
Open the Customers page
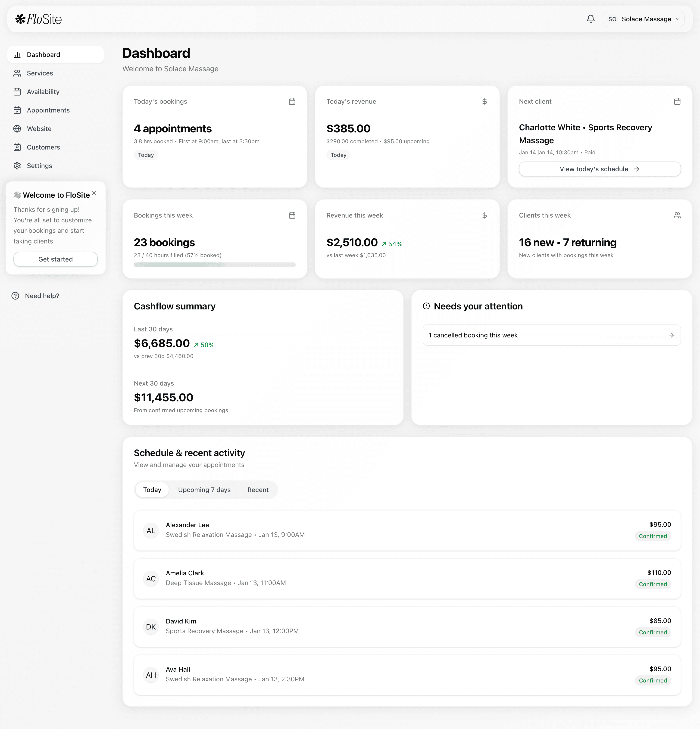pyautogui.click(x=43, y=147)
